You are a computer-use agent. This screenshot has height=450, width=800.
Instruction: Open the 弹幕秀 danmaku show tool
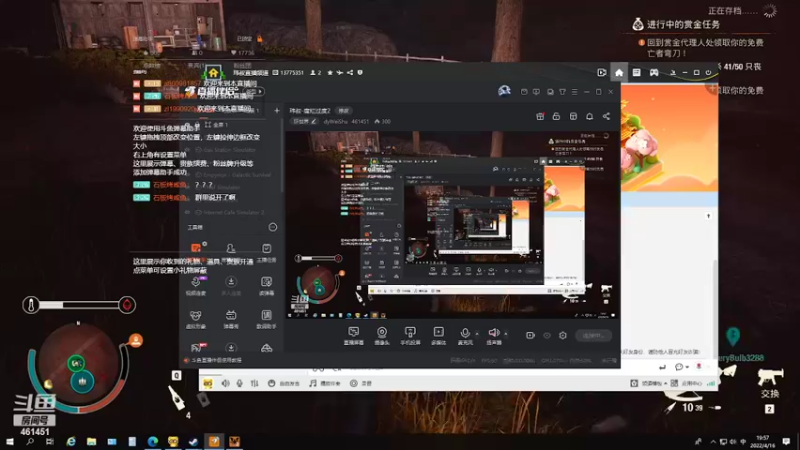pos(231,319)
